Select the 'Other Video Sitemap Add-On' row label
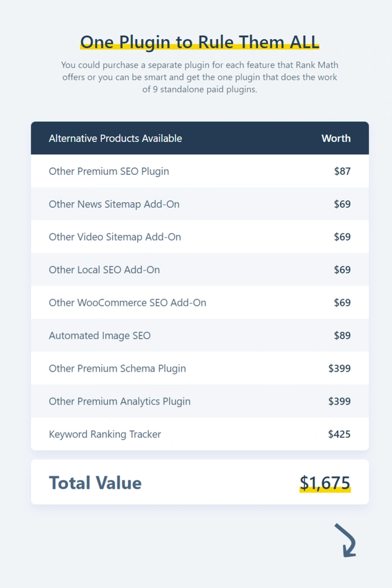This screenshot has height=588, width=392. 115,237
